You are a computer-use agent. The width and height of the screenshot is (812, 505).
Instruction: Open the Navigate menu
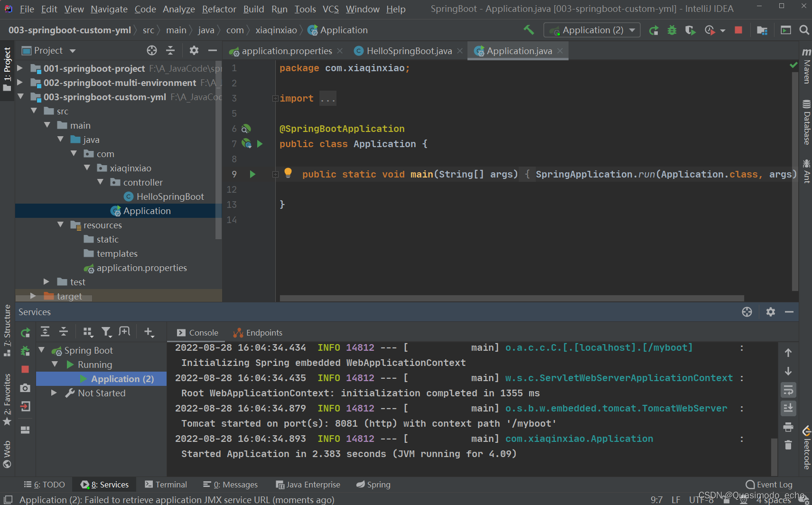coord(109,9)
